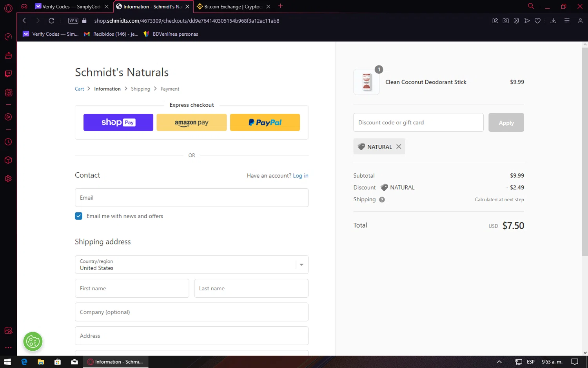This screenshot has width=588, height=368.
Task: Close the Verify Codes tab
Action: 107,7
